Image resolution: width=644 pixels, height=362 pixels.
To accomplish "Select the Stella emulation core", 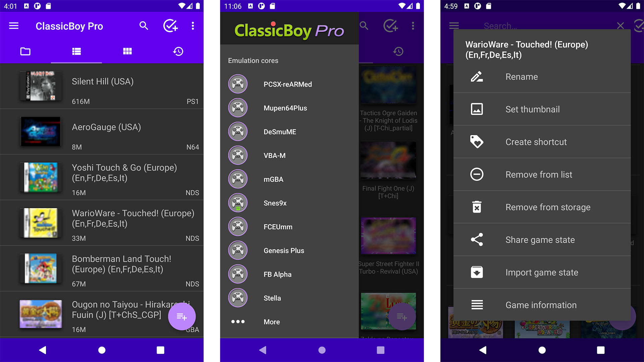I will coord(272,298).
